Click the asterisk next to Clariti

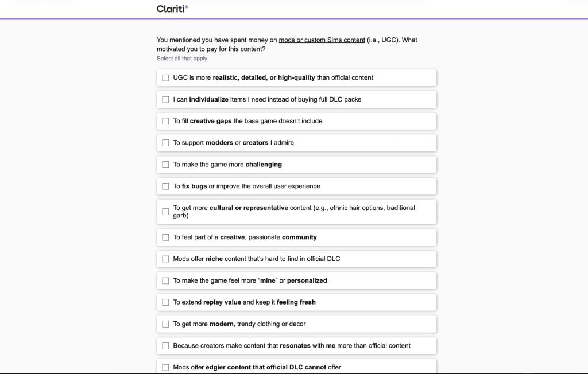click(187, 7)
